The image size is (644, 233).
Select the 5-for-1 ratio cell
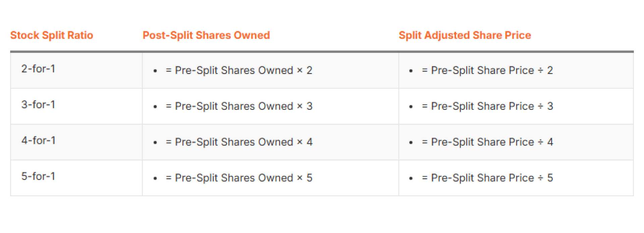click(38, 176)
